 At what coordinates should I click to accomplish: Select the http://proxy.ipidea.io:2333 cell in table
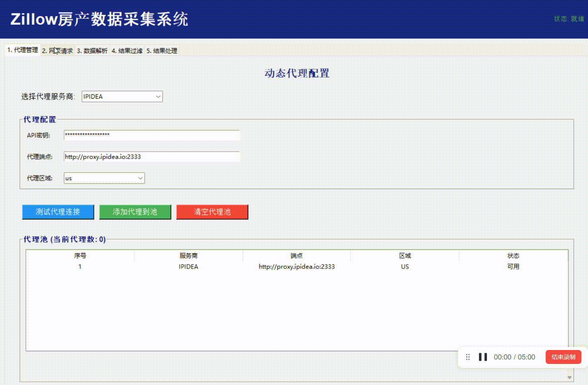[296, 267]
